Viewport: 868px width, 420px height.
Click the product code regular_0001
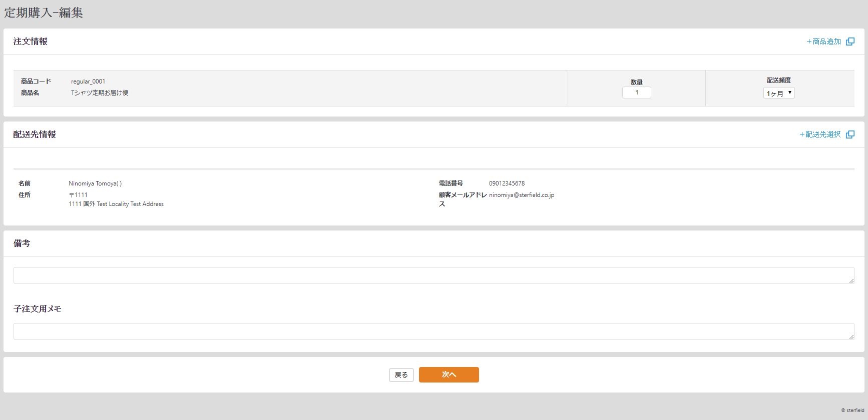[x=88, y=81]
